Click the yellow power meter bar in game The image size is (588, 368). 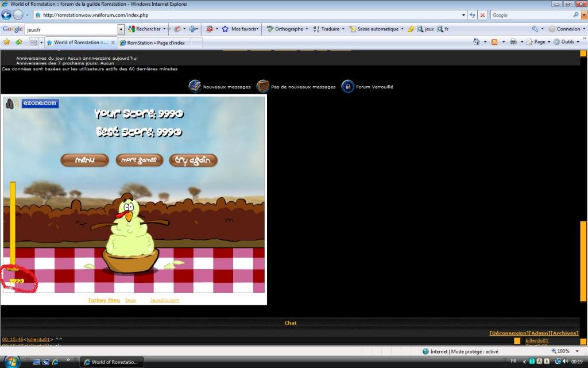tap(13, 223)
